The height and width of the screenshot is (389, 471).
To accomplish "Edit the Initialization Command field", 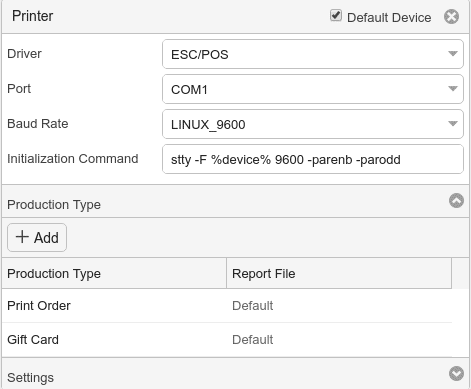I will [313, 159].
